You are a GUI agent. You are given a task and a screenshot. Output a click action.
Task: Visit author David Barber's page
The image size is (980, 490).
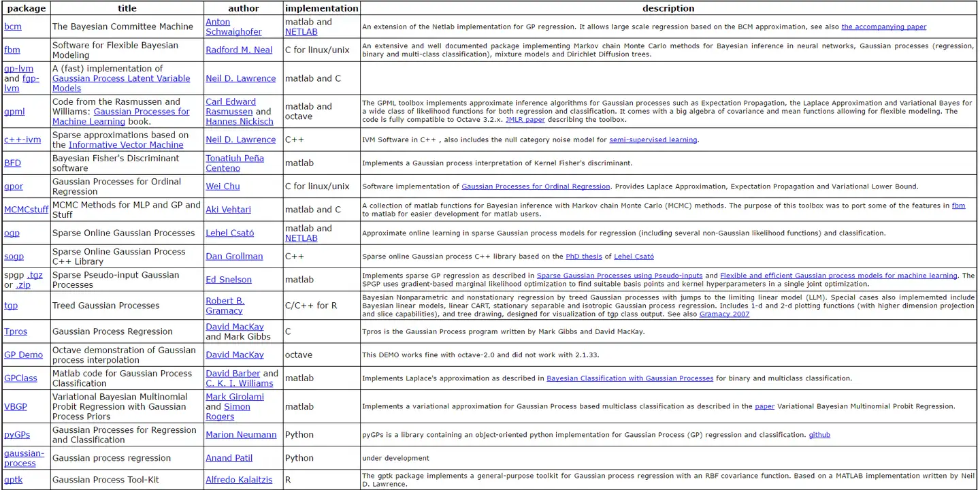point(233,373)
